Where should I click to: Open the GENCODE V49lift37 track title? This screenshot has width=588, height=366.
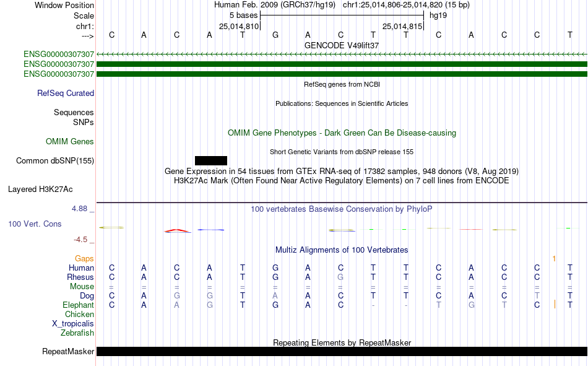click(342, 45)
